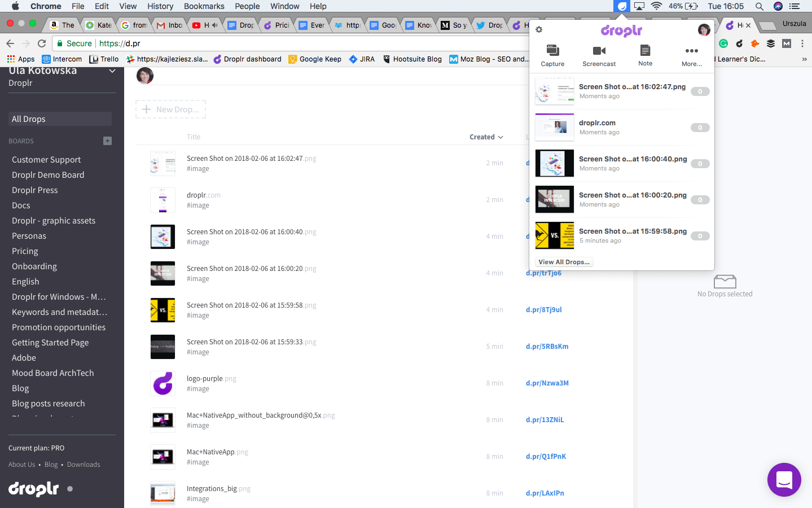Click Downloads footer link

pos(84,465)
